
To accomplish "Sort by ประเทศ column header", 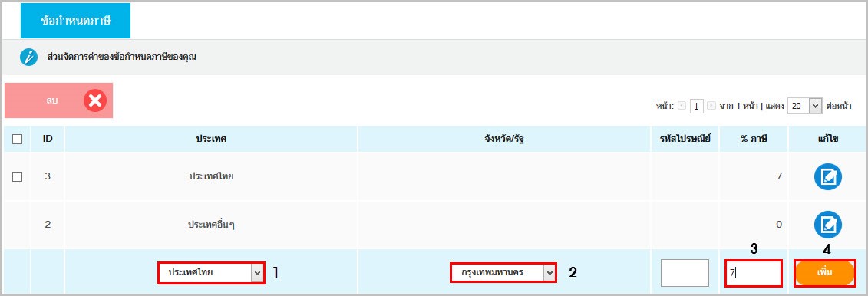I will pyautogui.click(x=211, y=139).
